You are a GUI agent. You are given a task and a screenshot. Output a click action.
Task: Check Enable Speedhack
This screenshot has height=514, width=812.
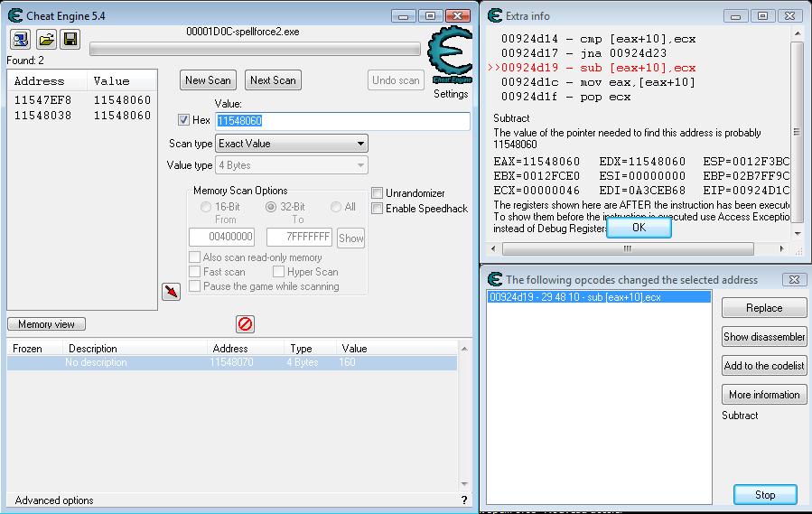coord(377,209)
